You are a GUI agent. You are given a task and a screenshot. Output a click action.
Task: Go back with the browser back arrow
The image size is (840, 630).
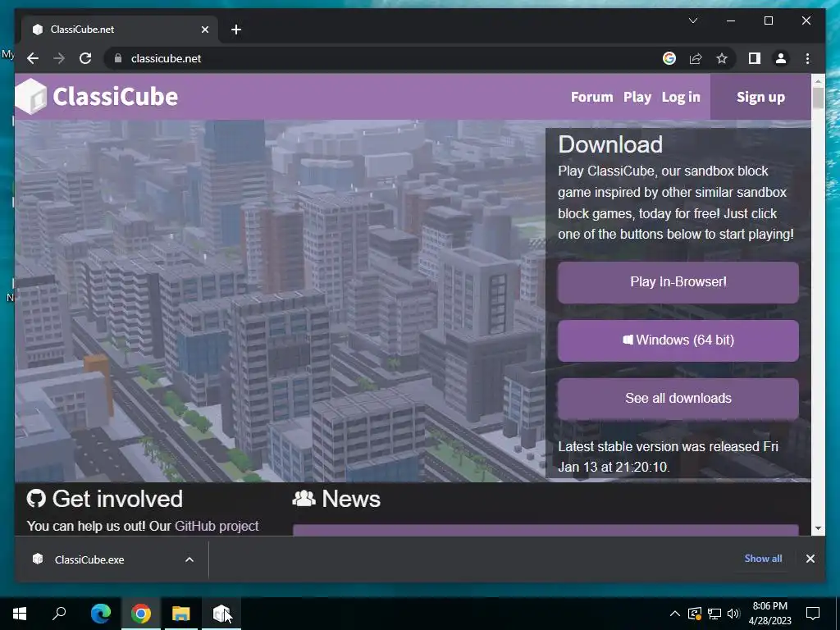click(x=33, y=58)
